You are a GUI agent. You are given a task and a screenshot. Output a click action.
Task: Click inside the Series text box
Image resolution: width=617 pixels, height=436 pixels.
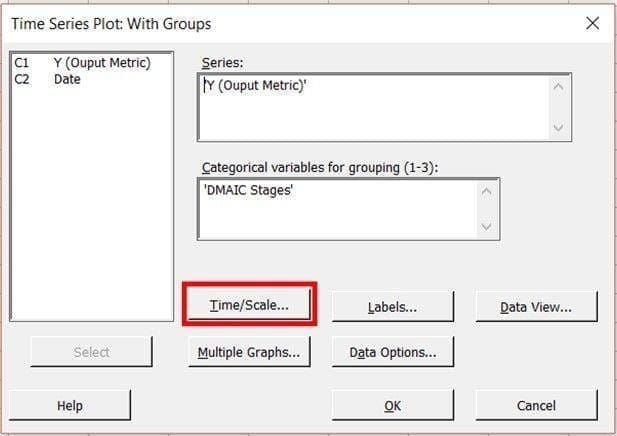375,107
